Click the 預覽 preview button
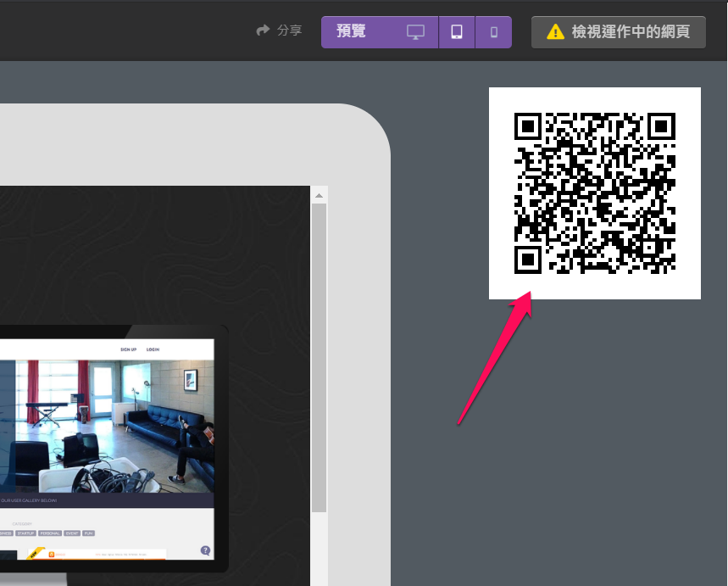 tap(351, 31)
